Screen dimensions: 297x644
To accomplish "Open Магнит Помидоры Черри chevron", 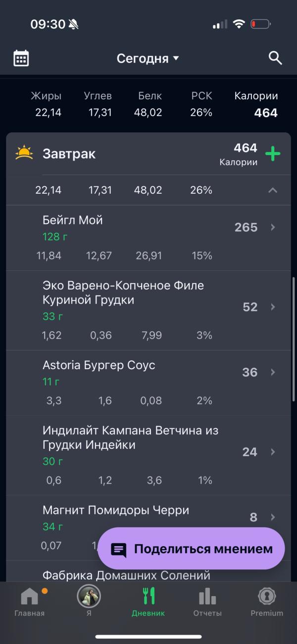I will click(273, 517).
